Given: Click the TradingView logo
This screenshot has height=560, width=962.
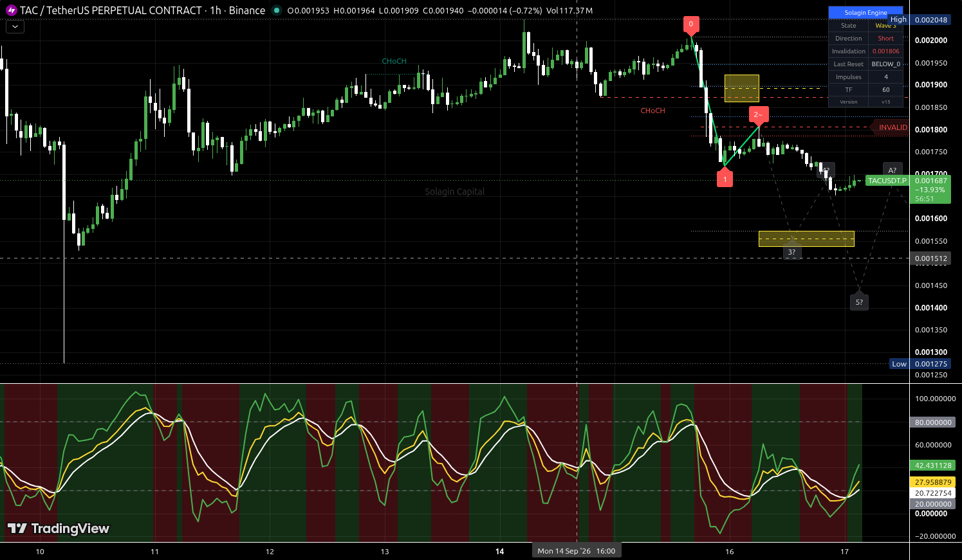Looking at the screenshot, I should tap(59, 528).
